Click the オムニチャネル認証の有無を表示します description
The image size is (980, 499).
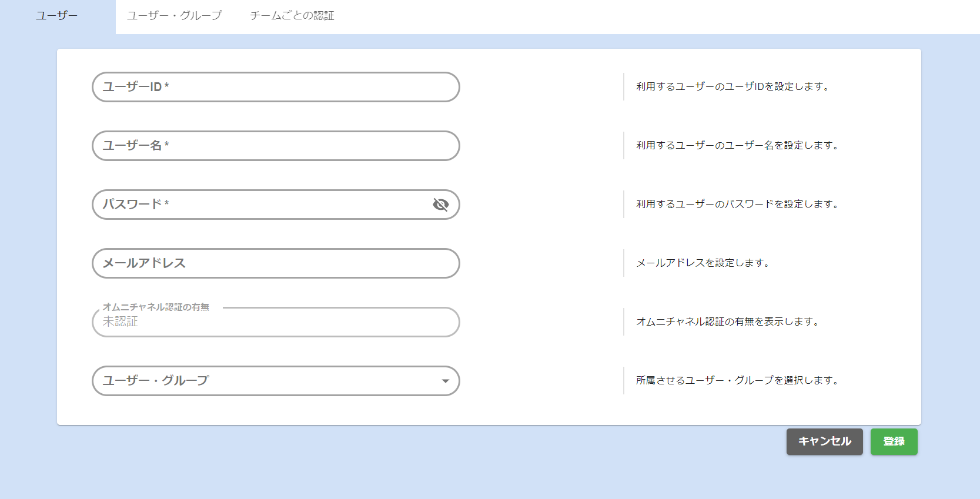[728, 321]
